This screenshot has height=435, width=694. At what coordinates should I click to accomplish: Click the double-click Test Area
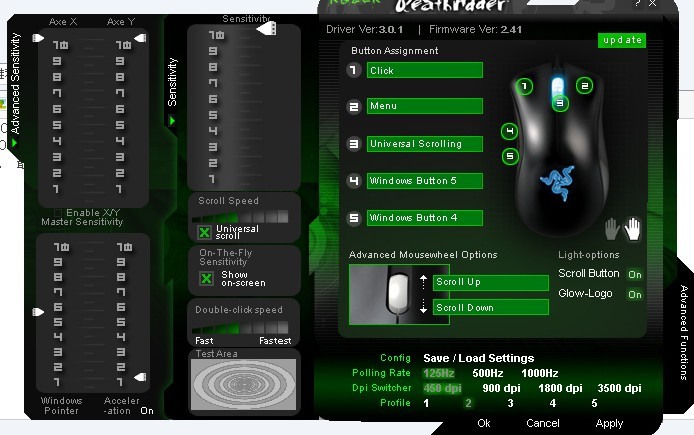pos(243,384)
